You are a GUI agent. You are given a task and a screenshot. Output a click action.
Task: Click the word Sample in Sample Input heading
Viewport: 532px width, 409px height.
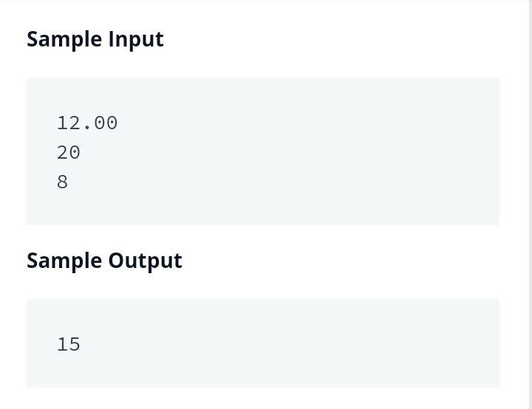coord(64,39)
